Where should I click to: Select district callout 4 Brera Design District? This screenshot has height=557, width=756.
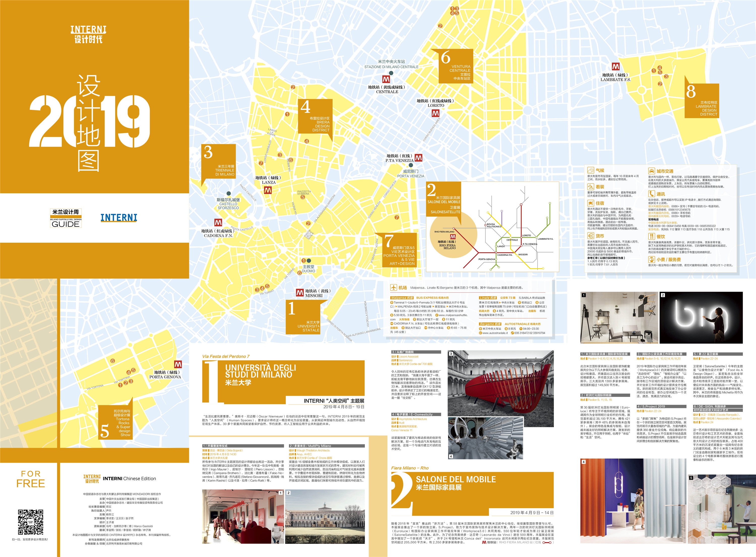tap(315, 116)
